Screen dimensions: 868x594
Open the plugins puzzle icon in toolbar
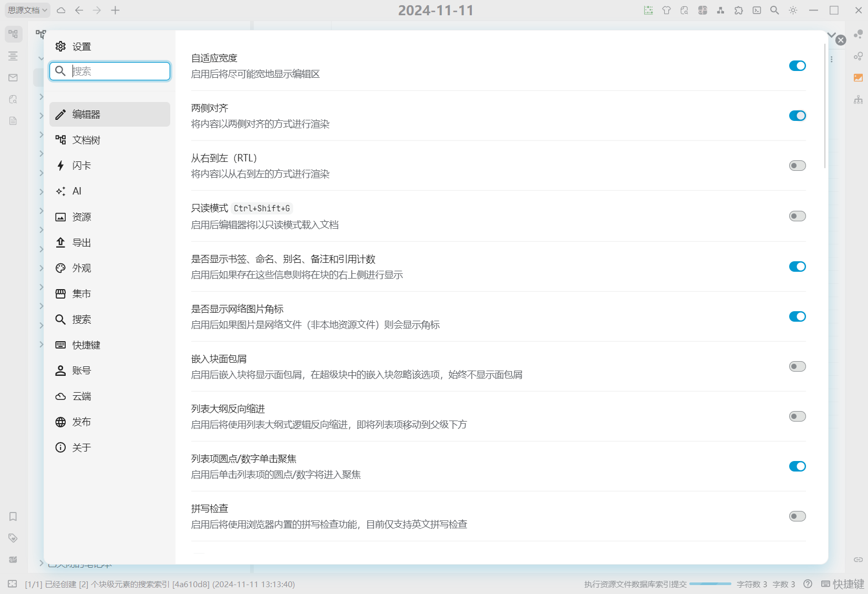click(739, 11)
